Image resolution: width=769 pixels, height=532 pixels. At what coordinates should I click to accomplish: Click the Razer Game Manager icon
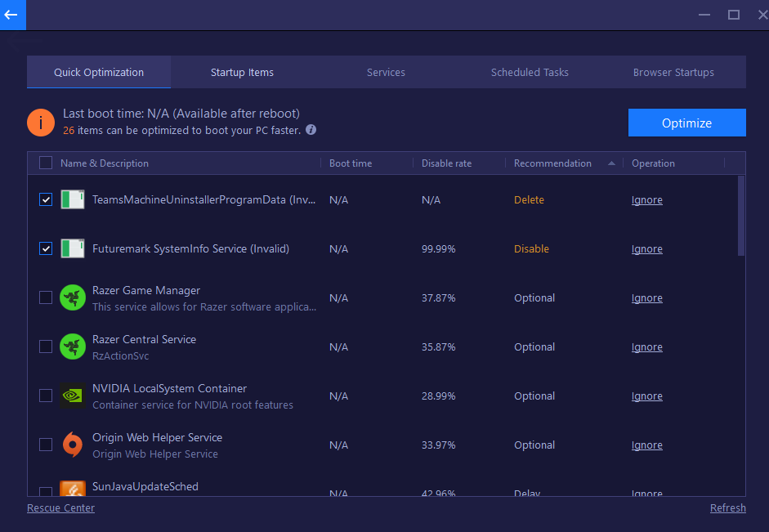(73, 297)
